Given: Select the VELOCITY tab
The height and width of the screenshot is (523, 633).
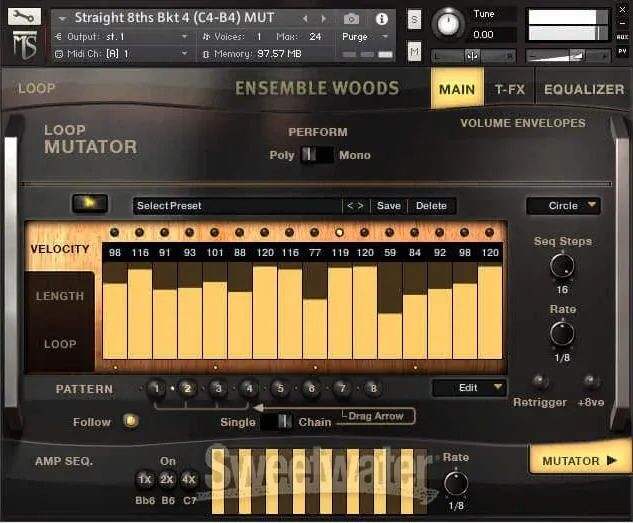Looking at the screenshot, I should (x=60, y=249).
